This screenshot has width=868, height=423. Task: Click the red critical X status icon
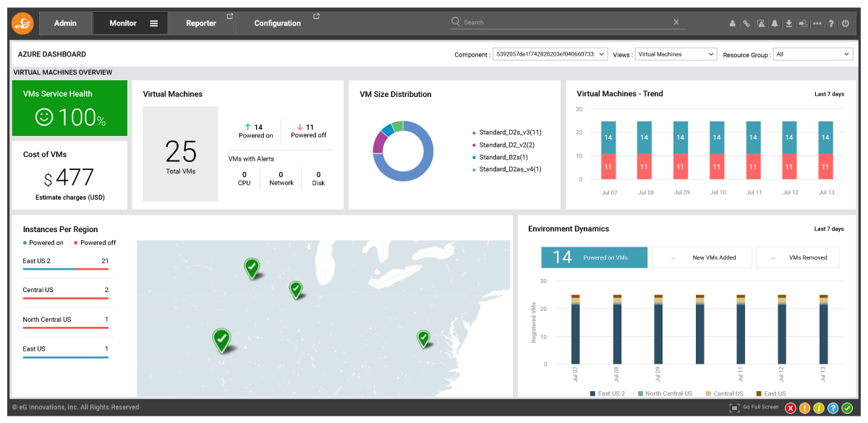[x=791, y=408]
